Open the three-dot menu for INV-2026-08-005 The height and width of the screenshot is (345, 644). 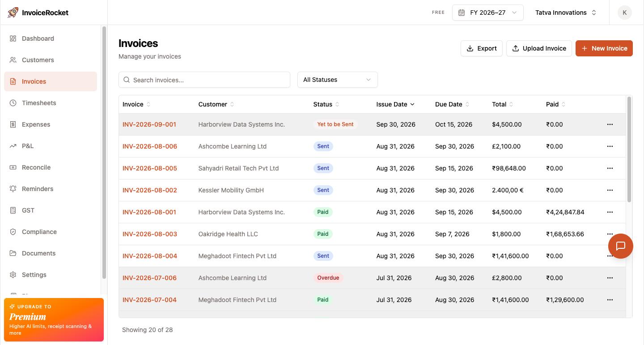[x=610, y=168]
